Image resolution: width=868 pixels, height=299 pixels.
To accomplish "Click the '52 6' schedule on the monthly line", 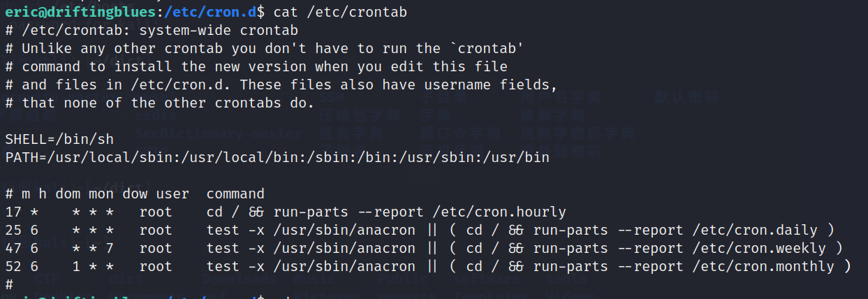I will tap(22, 266).
